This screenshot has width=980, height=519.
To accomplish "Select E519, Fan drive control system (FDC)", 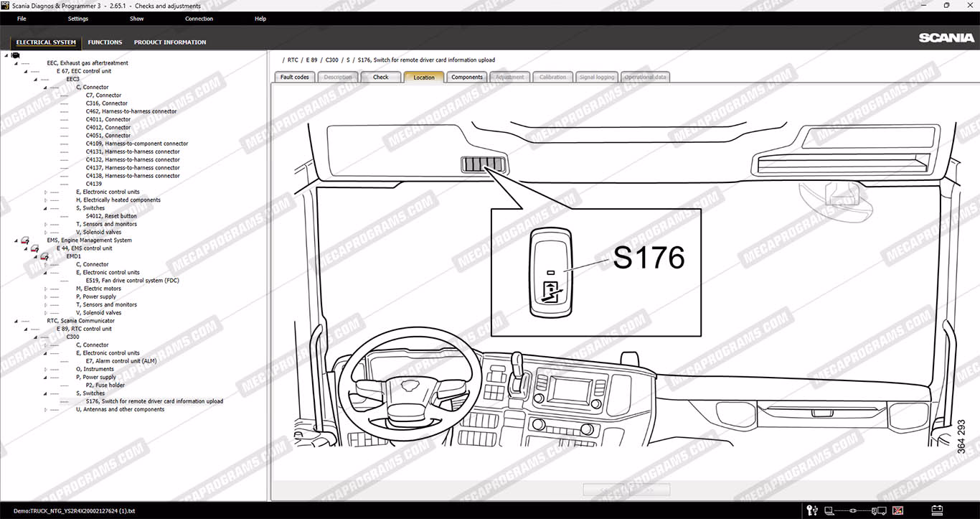I will coord(132,281).
